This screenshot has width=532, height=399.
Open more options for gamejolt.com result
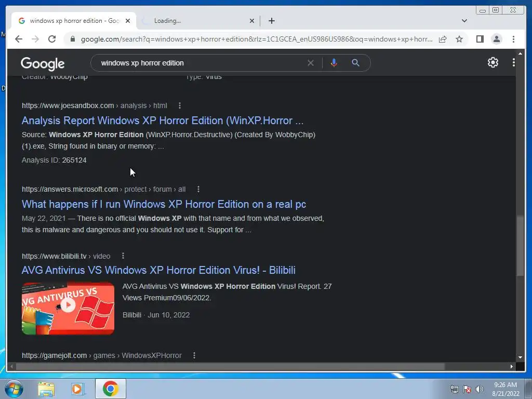pos(194,355)
